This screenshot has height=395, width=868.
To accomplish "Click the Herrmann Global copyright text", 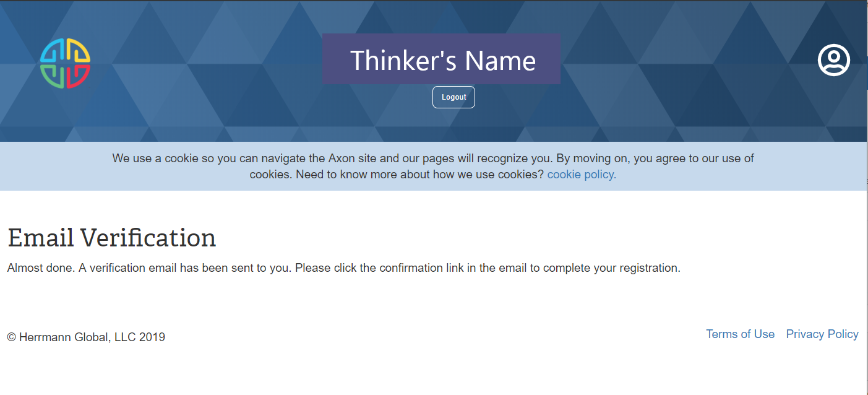I will click(x=86, y=337).
